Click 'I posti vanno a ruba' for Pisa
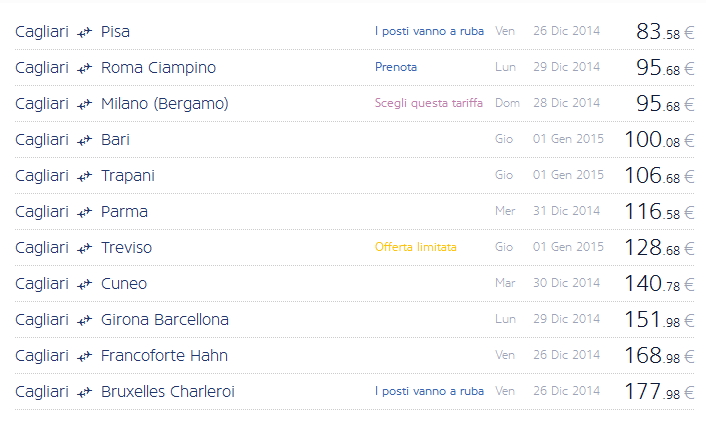Viewport: 706px width, 421px height. [429, 32]
